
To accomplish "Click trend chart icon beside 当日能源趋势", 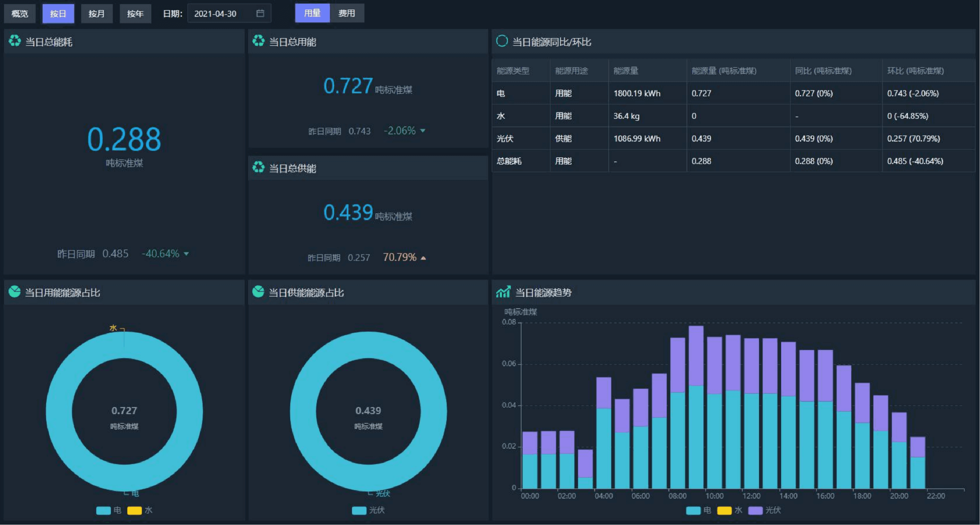I will (x=503, y=292).
